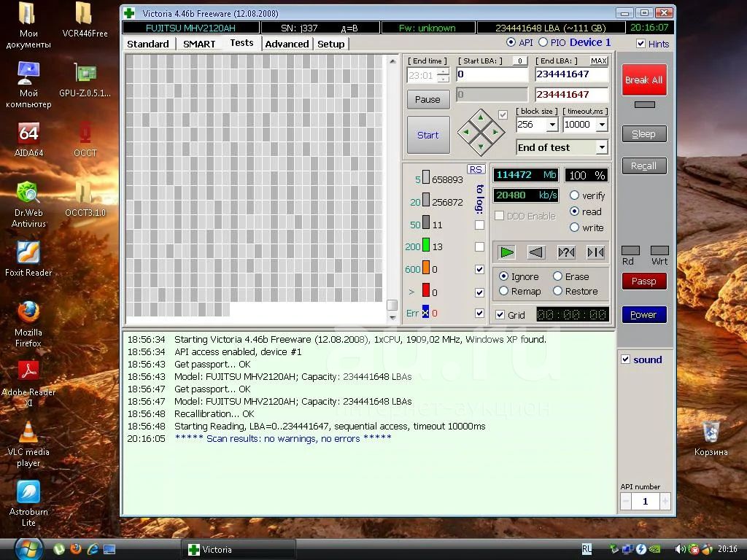Switch to the Tests tab
Screen dimensions: 747x560
coord(241,43)
